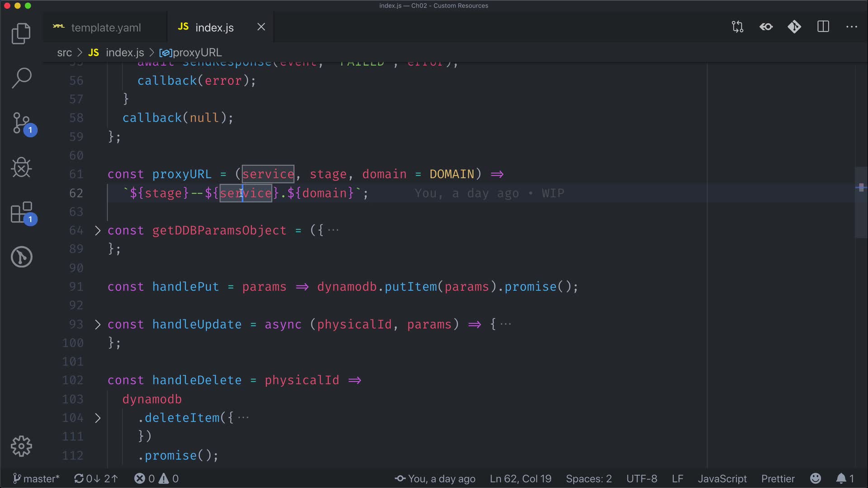Open the Explorer view in activity bar
The image size is (868, 488).
tap(21, 33)
